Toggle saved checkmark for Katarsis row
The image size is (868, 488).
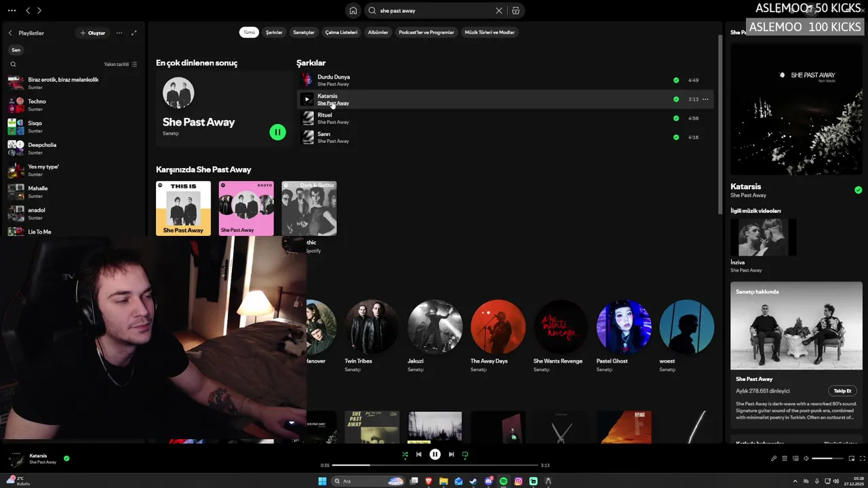point(676,99)
